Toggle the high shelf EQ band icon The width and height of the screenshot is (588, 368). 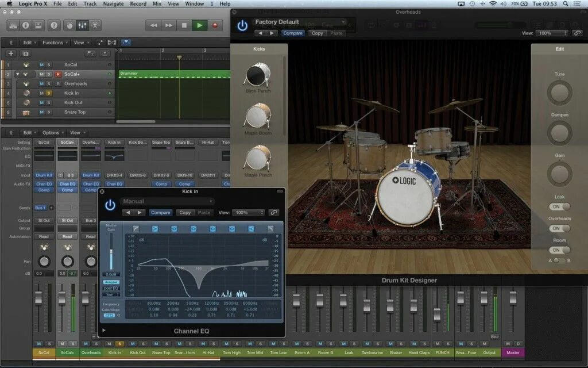252,229
